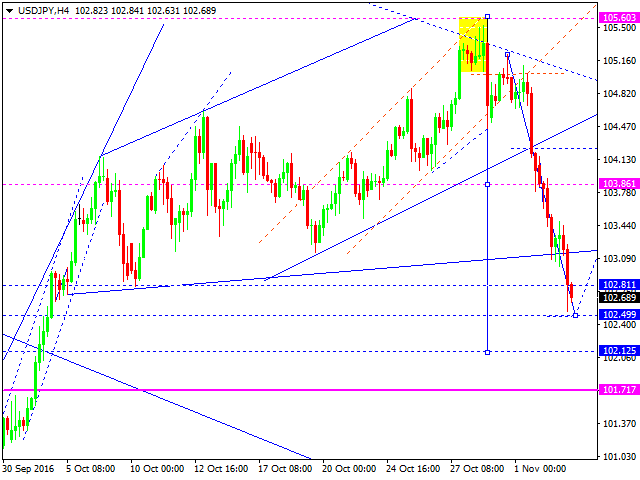Select the USDJPY,H4 chart title text
The width and height of the screenshot is (640, 480).
click(43, 11)
